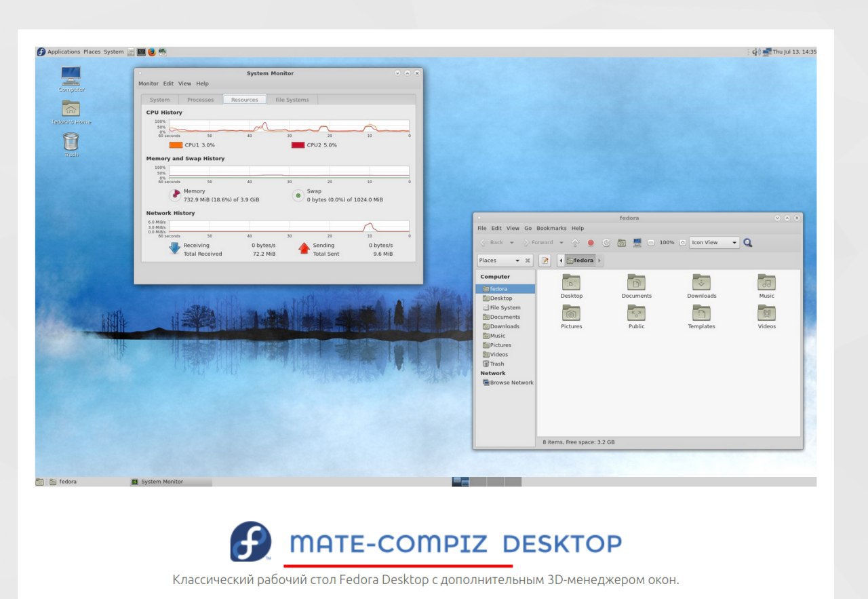Screen dimensions: 868x599
Task: Click the System Monitor taskbar button
Action: [x=171, y=482]
